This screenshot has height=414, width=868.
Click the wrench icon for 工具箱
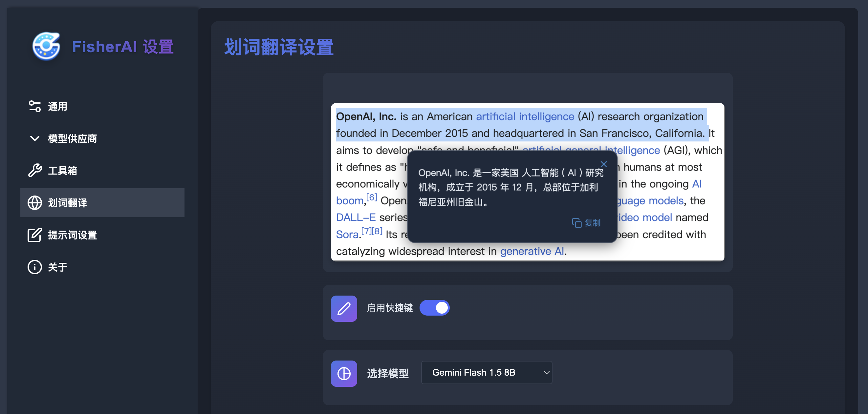click(35, 171)
